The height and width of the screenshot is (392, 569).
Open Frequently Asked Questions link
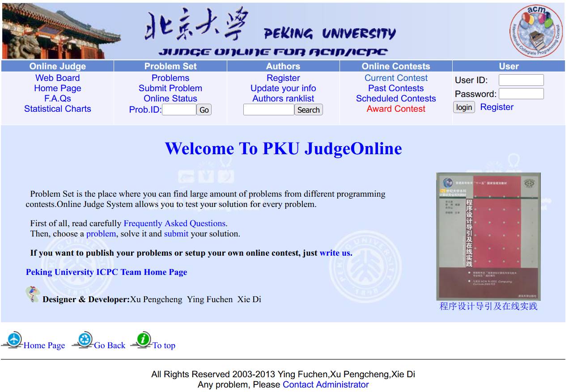(174, 223)
